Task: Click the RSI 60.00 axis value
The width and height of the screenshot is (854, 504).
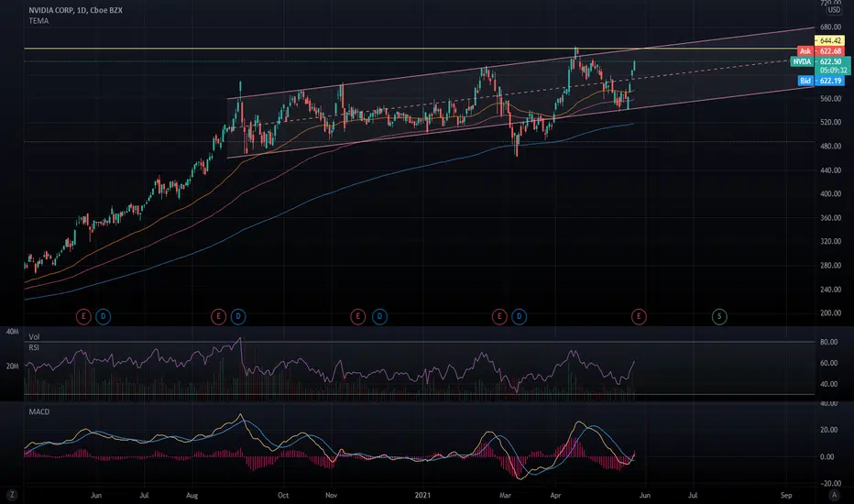Action: pyautogui.click(x=829, y=363)
